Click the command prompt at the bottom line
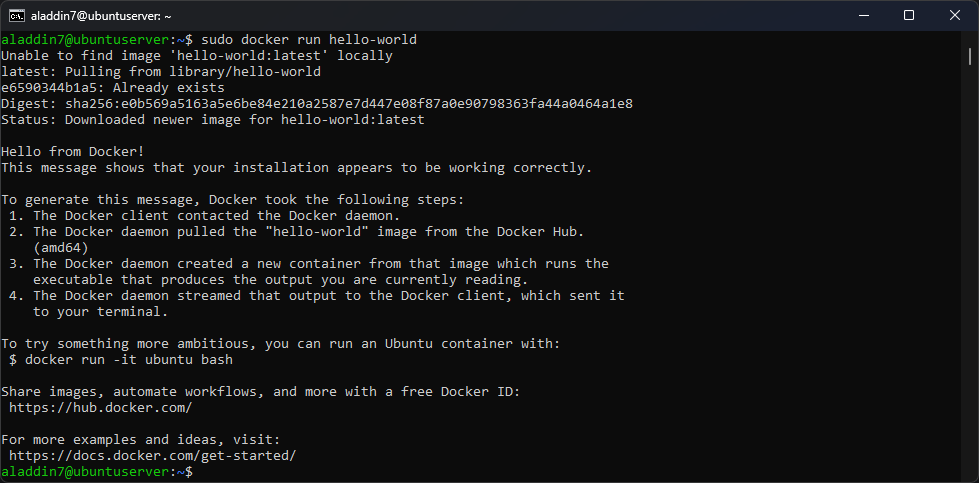The width and height of the screenshot is (979, 483). (x=97, y=472)
